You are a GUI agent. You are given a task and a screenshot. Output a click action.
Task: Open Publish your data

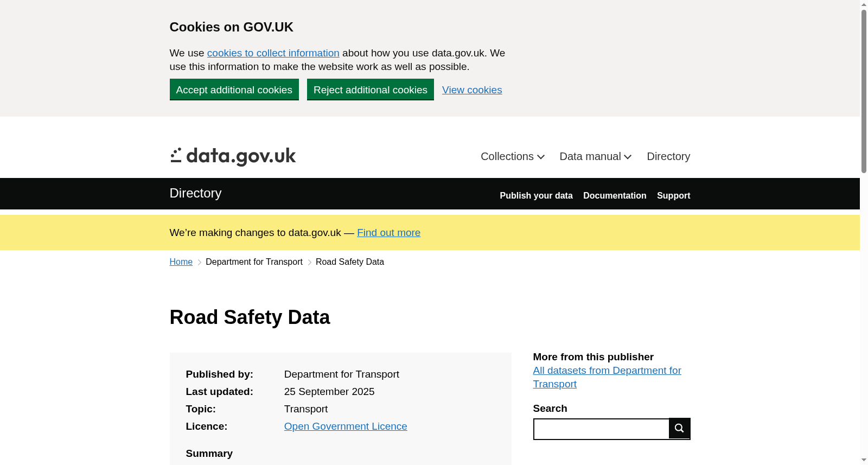coord(536,195)
